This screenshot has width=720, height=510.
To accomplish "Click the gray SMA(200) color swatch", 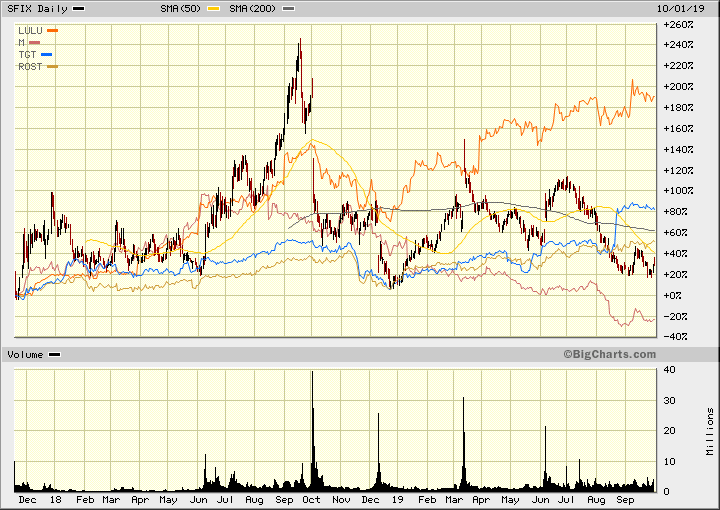I will 288,9.
